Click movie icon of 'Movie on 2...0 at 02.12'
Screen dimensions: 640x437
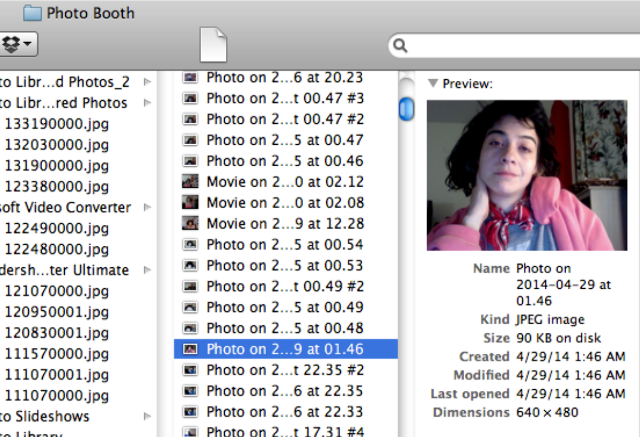[x=190, y=182]
